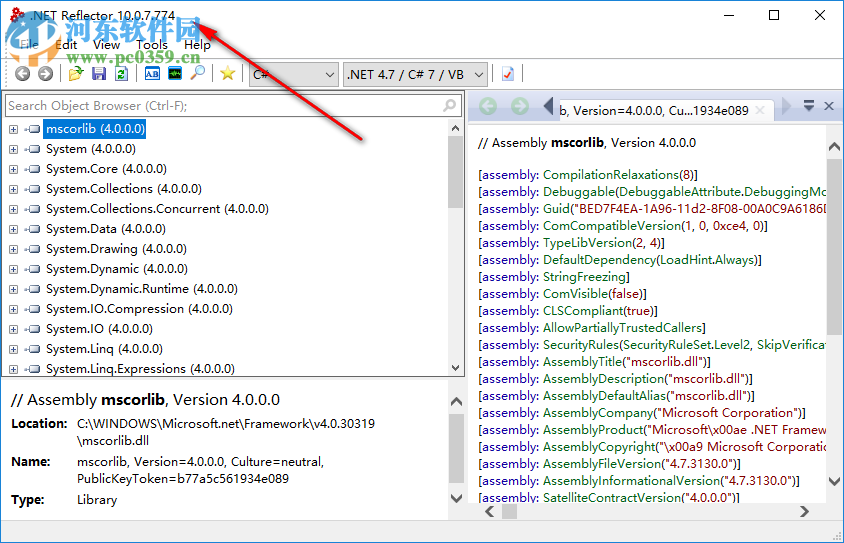
Task: Click the assembly tree up scroll arrow
Action: pyautogui.click(x=455, y=128)
